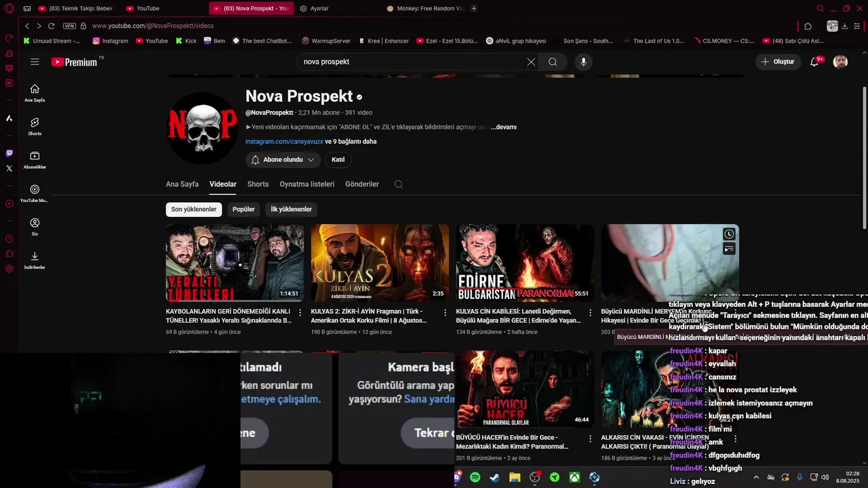Open account avatar menu
Screen dimensions: 868x488
pos(840,62)
